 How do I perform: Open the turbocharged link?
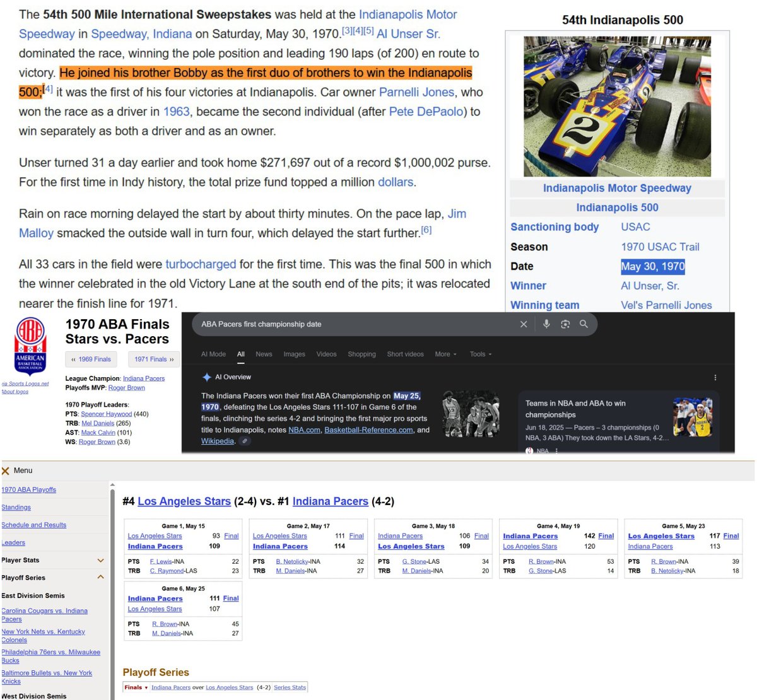(x=201, y=264)
